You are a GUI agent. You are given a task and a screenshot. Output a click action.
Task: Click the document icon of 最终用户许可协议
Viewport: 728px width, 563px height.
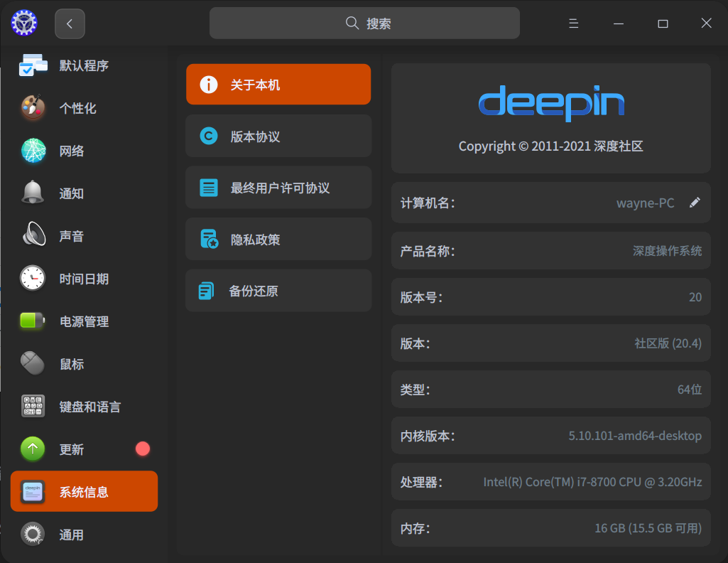coord(209,188)
